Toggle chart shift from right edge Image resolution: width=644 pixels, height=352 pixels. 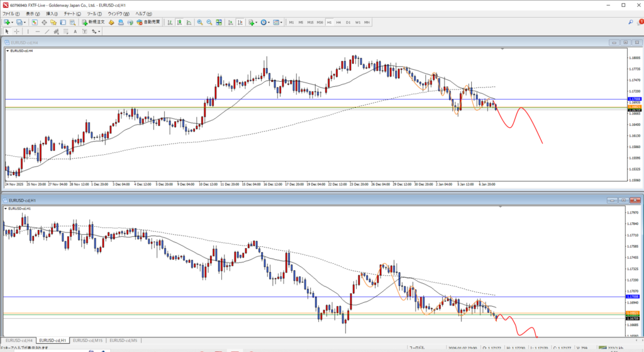(240, 22)
